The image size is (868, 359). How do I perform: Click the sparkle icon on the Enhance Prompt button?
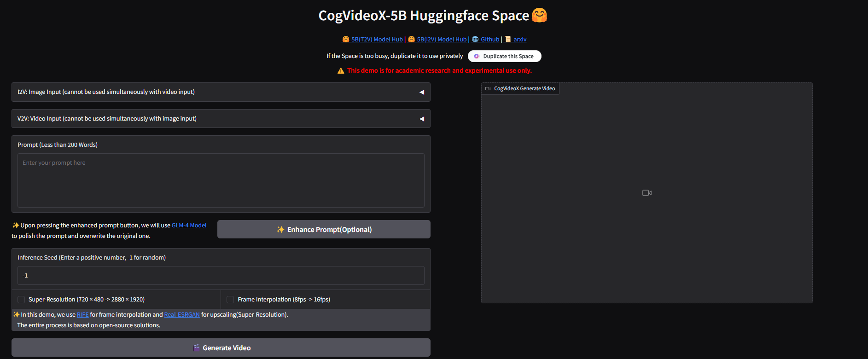pos(280,230)
